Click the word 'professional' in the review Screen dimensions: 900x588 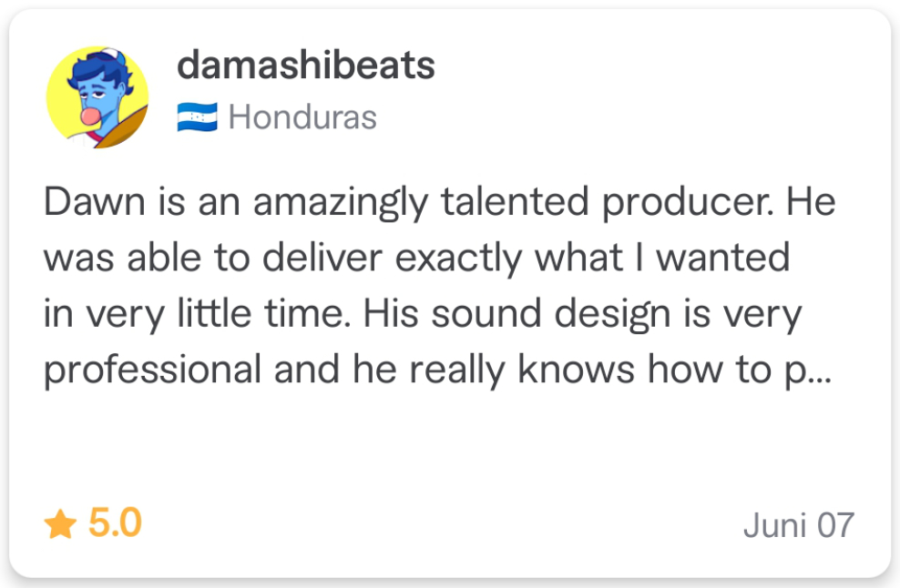click(153, 370)
